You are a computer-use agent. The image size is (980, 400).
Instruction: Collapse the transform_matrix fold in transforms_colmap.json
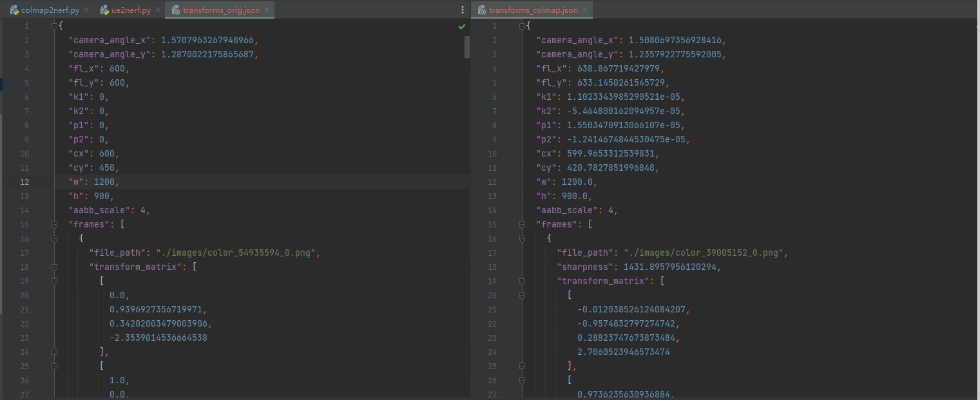521,280
